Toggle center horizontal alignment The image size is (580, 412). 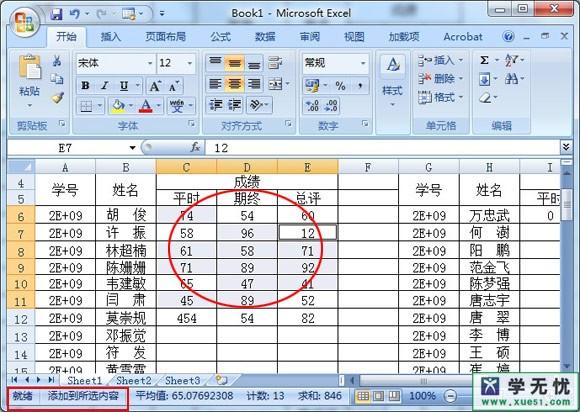click(235, 84)
